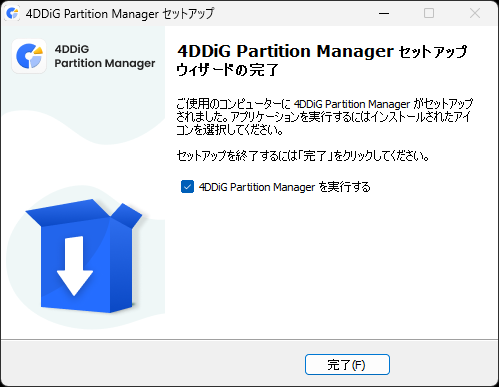Click the greyed-out maximize button
499x387 pixels.
429,14
